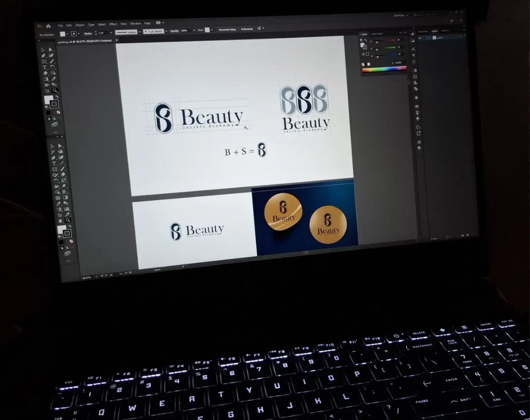This screenshot has width=530, height=420.
Task: Select Rectangle tool in upper tool panel
Action: click(x=44, y=62)
